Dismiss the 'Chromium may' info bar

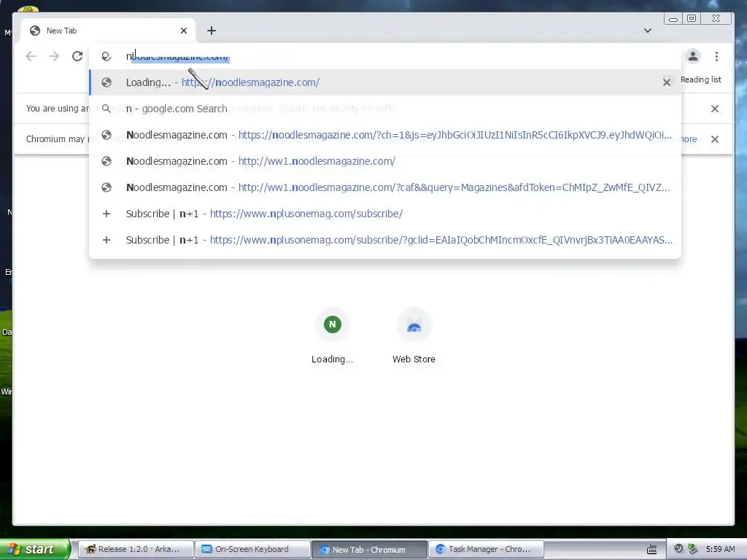pos(715,139)
